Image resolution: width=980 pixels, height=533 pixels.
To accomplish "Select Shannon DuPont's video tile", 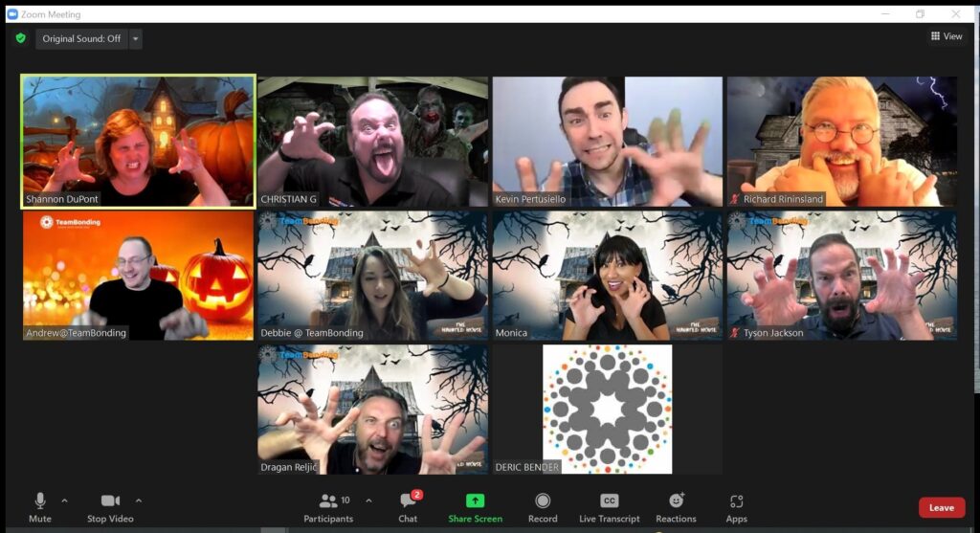I will pos(139,141).
